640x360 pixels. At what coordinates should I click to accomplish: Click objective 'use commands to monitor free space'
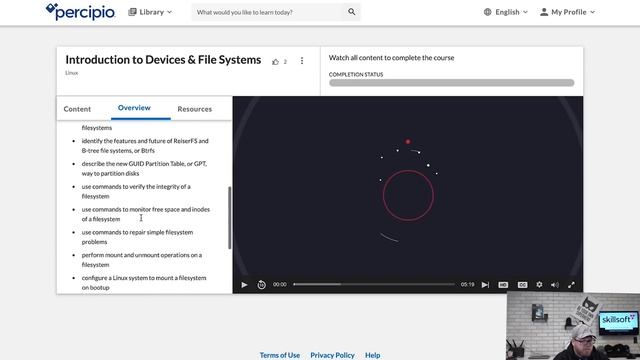(x=145, y=214)
